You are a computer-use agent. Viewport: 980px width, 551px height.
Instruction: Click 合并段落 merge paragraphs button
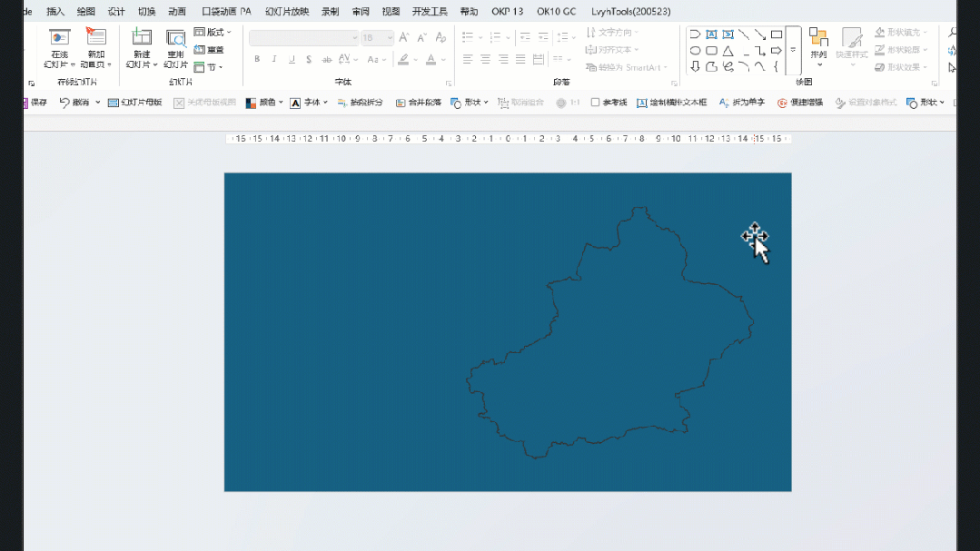click(418, 103)
